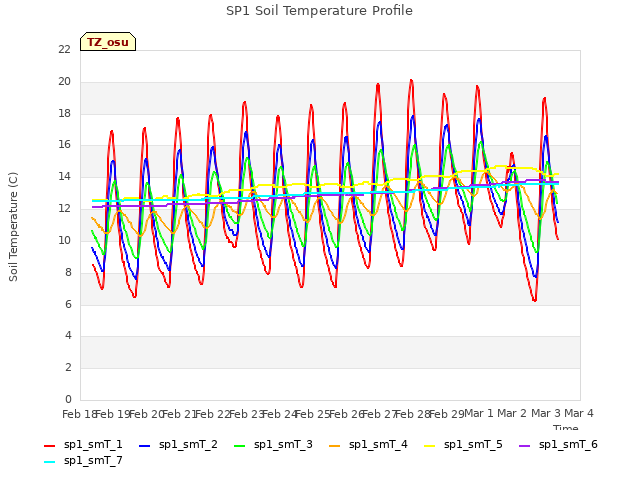Click the Soil Temperature (C) axis label
The width and height of the screenshot is (640, 480).
pos(13,227)
